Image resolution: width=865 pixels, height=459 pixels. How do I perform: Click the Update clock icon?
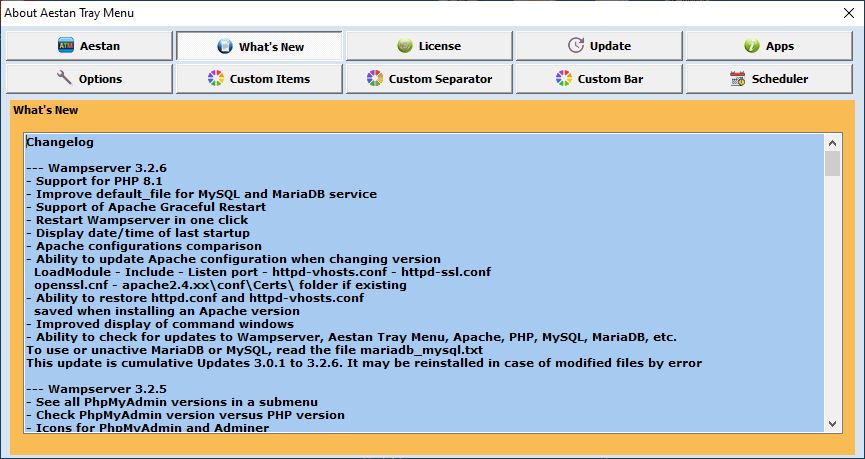(576, 45)
